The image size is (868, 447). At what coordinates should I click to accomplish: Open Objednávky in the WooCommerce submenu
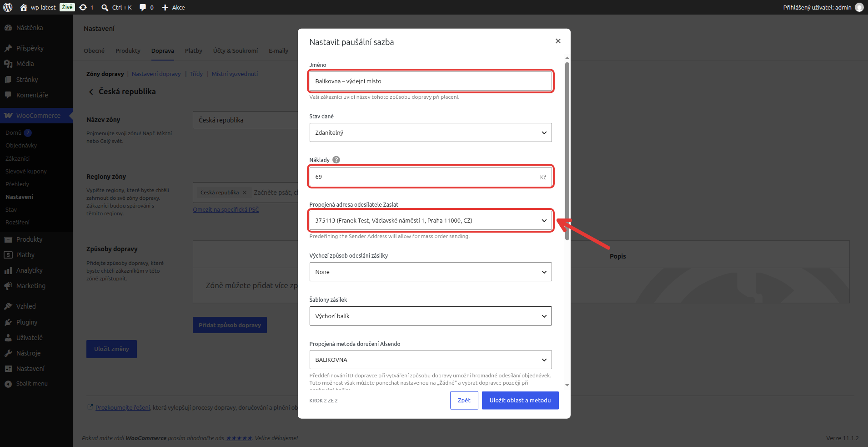(x=21, y=146)
